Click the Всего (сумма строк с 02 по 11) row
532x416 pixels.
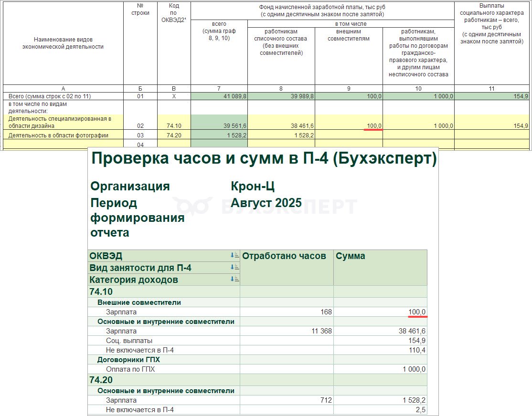266,96
